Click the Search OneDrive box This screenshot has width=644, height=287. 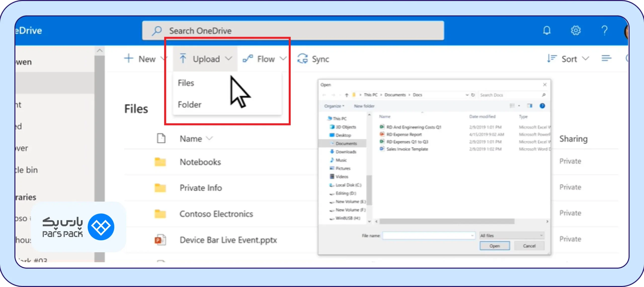tap(293, 31)
